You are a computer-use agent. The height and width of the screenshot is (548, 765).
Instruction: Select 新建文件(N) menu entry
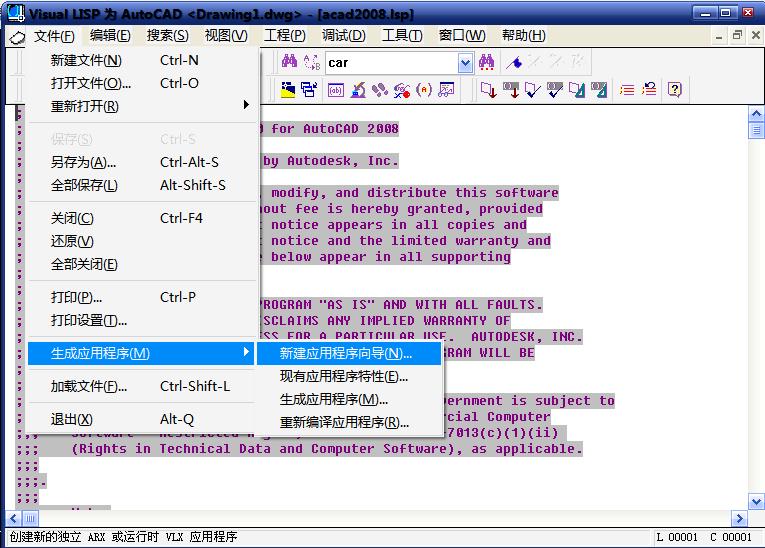[141, 60]
